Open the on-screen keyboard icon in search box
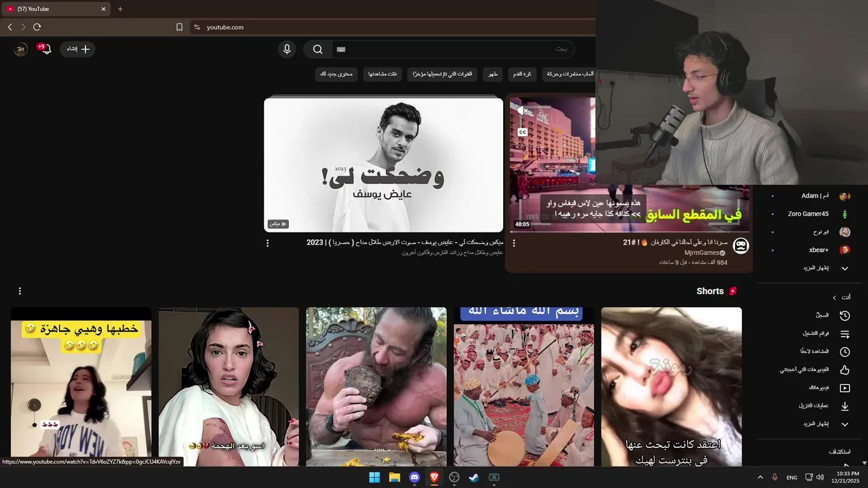 coord(341,49)
